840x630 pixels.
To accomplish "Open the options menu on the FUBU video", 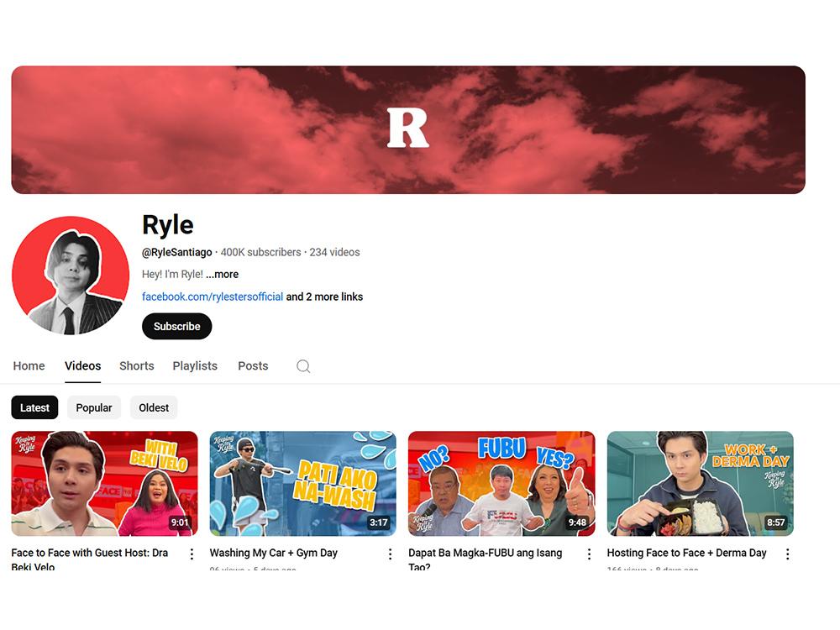I will coord(588,554).
